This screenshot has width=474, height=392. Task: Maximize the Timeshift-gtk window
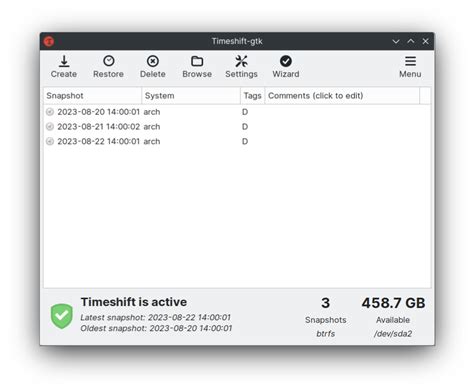411,41
